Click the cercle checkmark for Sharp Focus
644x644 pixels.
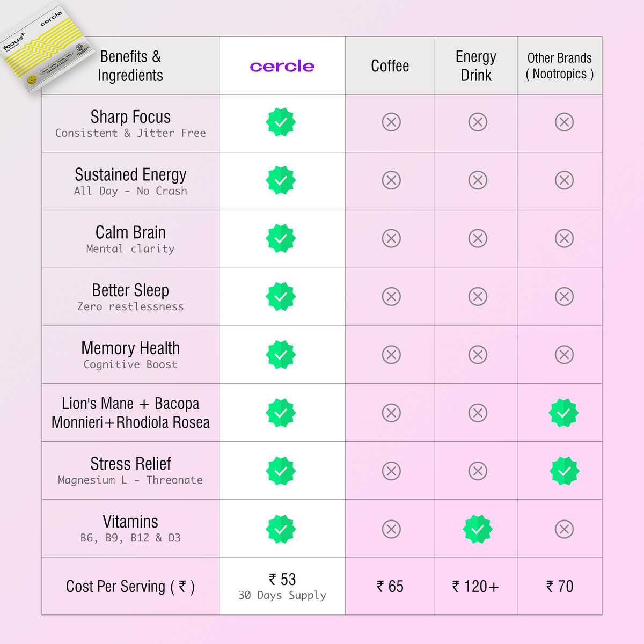[x=281, y=122]
